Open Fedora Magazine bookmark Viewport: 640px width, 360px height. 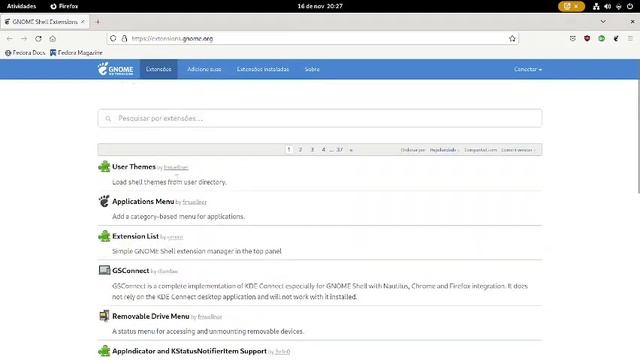tap(76, 53)
